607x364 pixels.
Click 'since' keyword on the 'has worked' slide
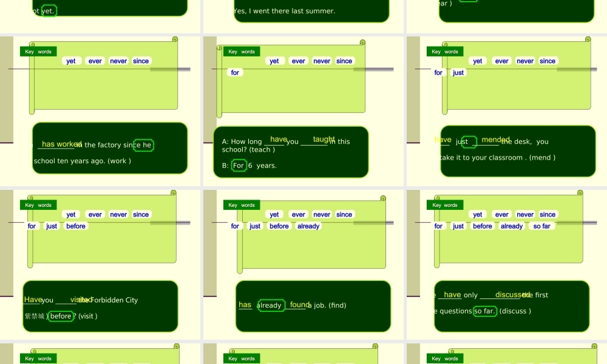pyautogui.click(x=141, y=61)
